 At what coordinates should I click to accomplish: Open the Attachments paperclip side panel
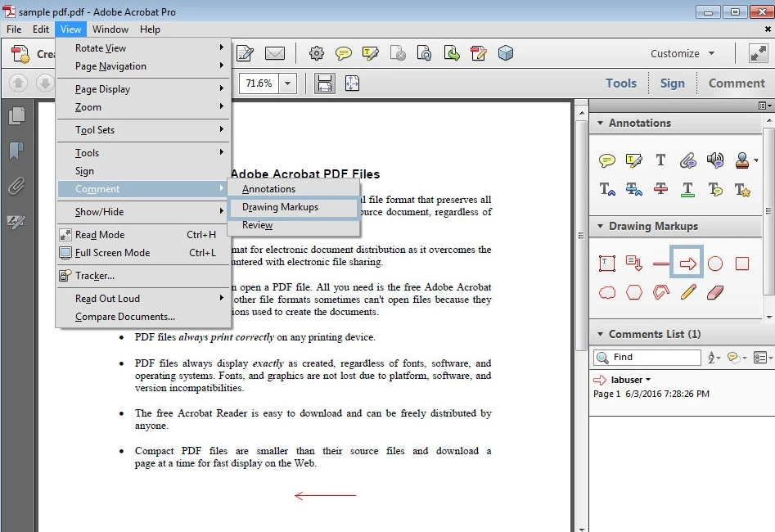[x=16, y=187]
